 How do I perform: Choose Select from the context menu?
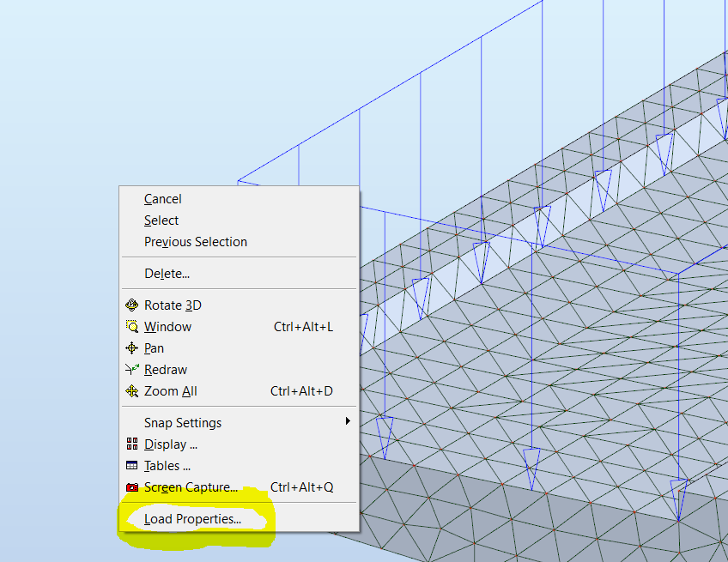coord(161,220)
